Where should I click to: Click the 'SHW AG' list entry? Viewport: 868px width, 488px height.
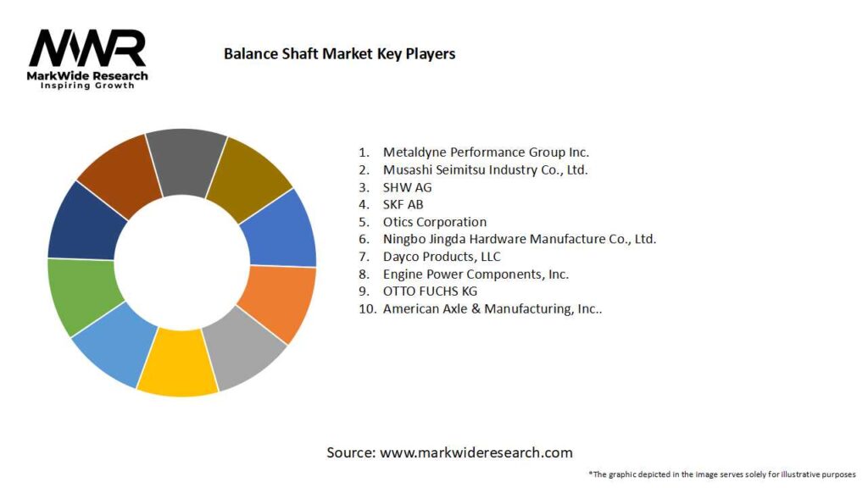(407, 187)
